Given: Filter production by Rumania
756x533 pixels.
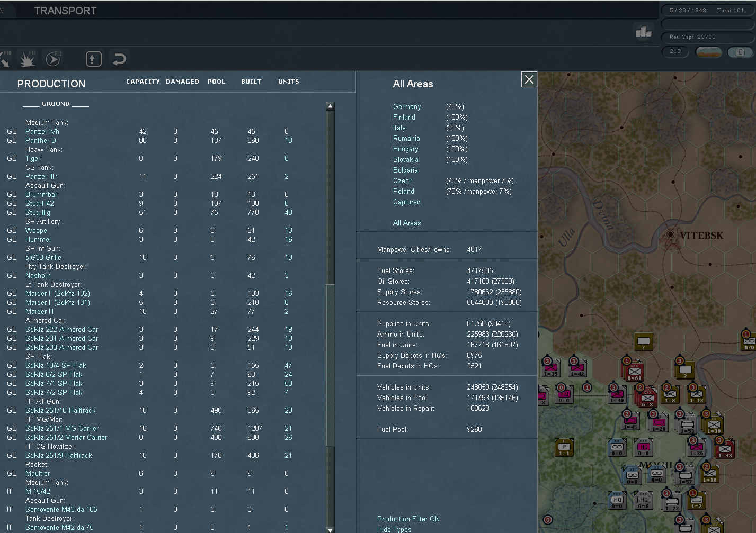Looking at the screenshot, I should [406, 139].
